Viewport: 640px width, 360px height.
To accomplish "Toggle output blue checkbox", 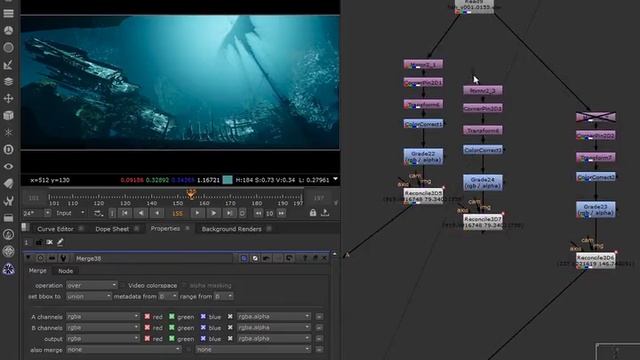I will [203, 338].
